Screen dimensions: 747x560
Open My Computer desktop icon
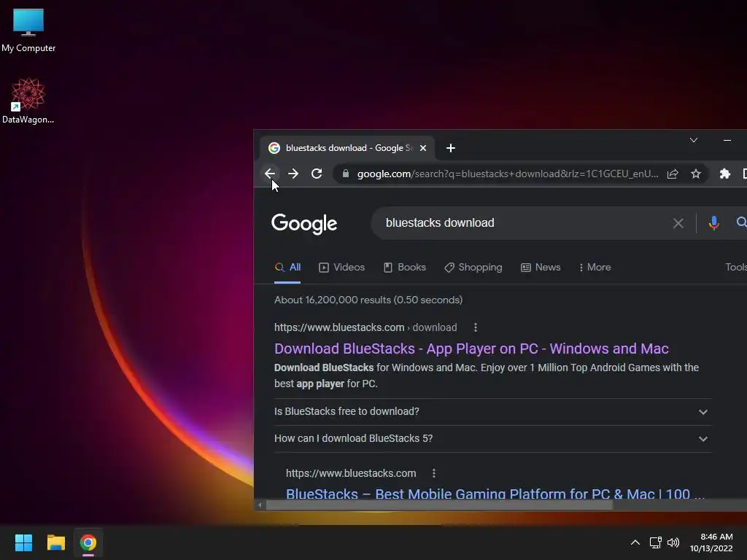[x=28, y=30]
